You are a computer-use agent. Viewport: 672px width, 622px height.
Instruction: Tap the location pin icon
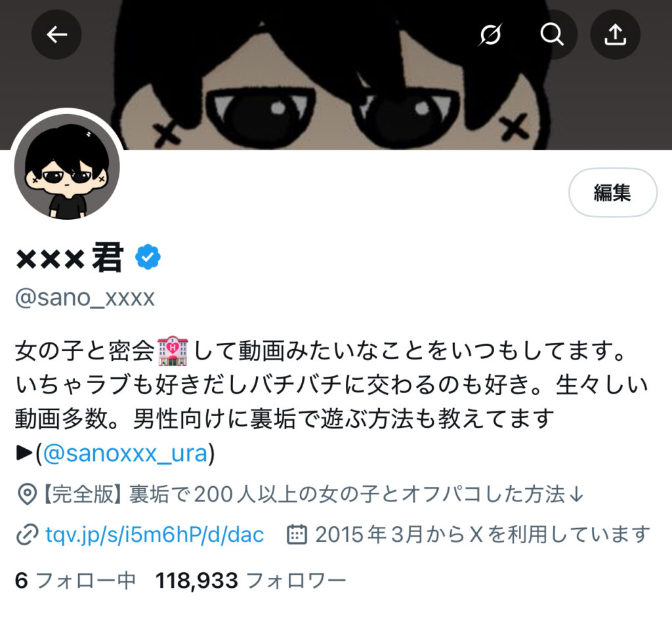tap(26, 495)
